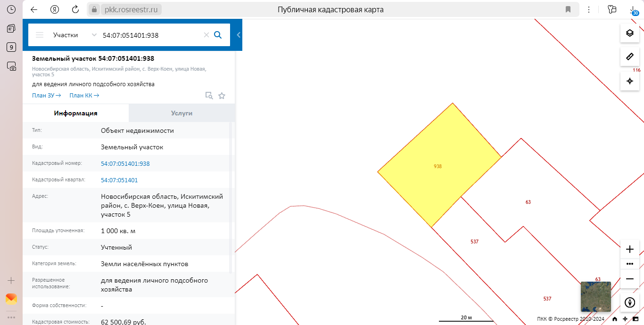Expand the Участки search type dropdown
The width and height of the screenshot is (644, 325).
[94, 35]
